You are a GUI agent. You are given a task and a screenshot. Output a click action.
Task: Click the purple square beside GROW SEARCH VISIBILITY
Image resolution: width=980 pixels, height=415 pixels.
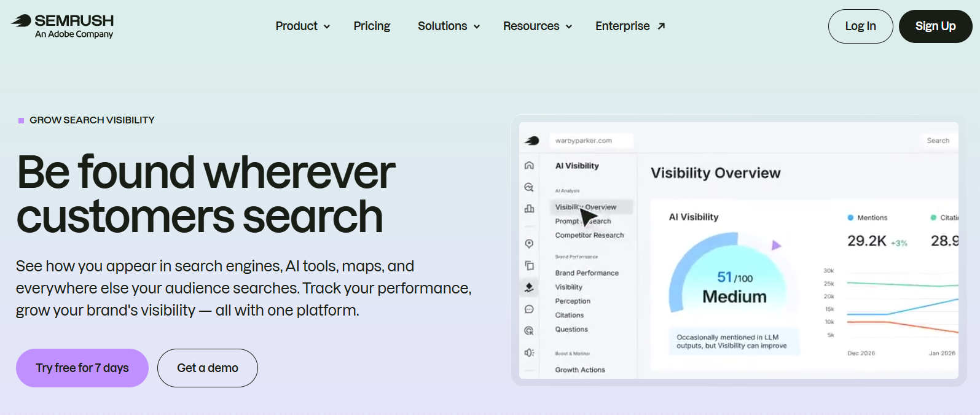pyautogui.click(x=22, y=120)
